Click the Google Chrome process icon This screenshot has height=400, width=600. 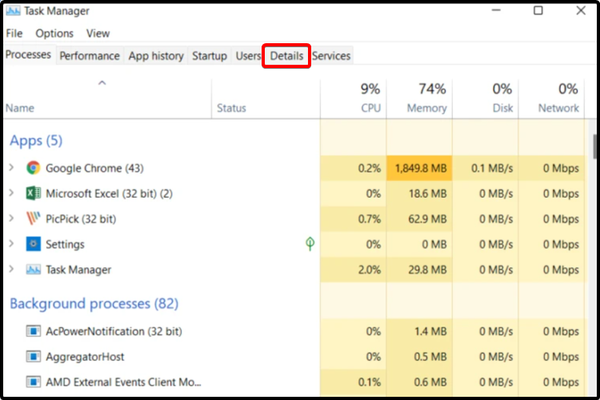tap(33, 168)
